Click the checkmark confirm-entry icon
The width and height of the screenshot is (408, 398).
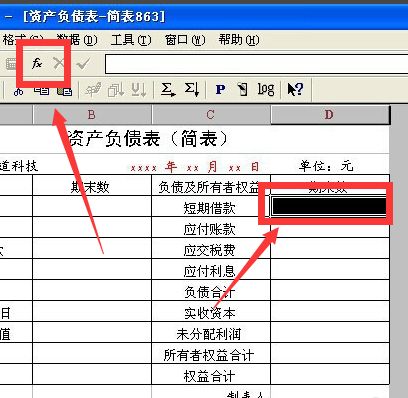83,63
